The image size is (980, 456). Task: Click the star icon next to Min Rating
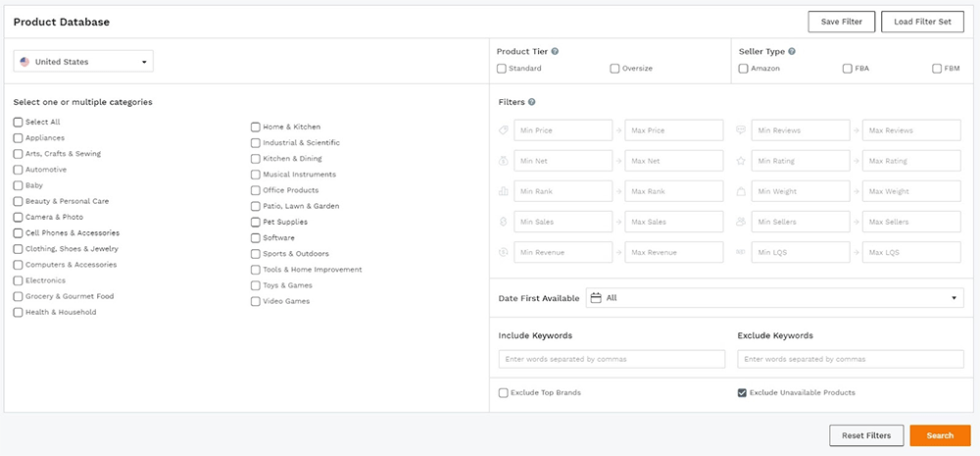coord(741,161)
